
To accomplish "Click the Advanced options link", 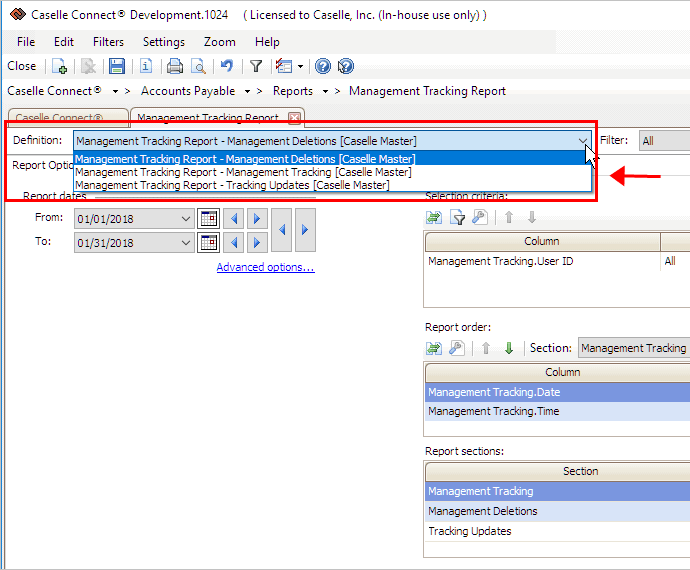I will [x=265, y=267].
